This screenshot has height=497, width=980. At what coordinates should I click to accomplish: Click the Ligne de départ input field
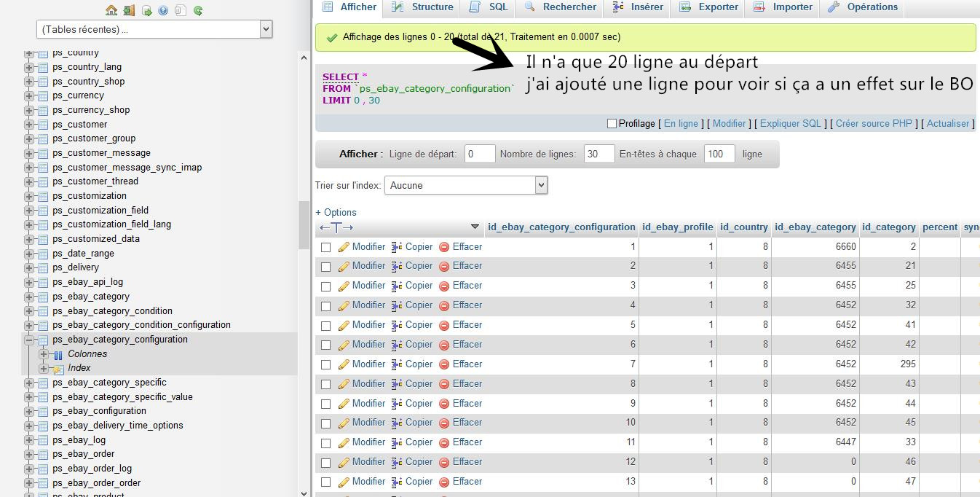[480, 154]
